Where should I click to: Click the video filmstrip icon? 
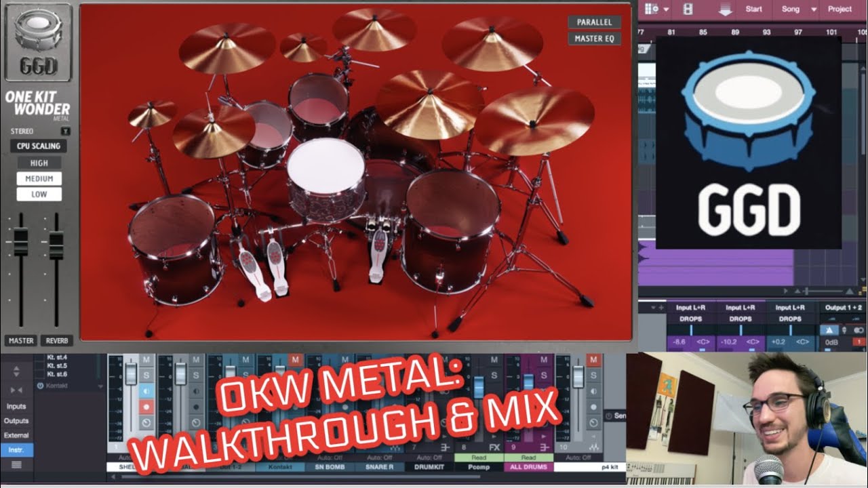pyautogui.click(x=688, y=9)
